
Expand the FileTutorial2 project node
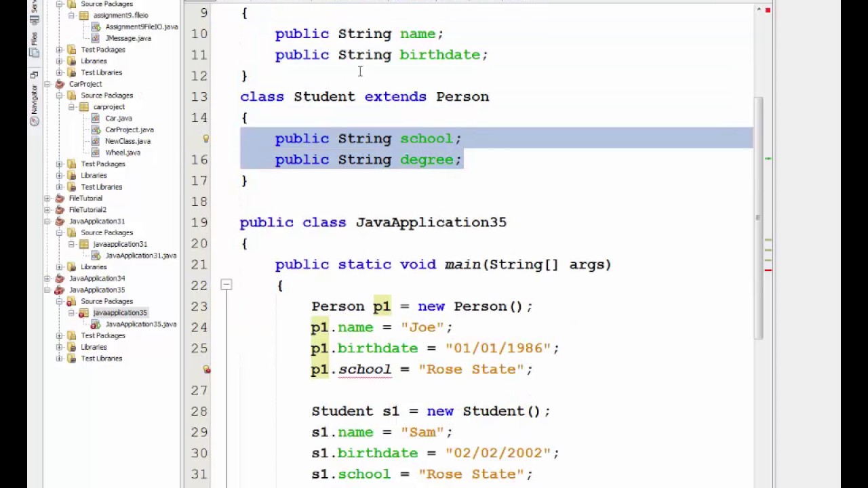tap(47, 209)
